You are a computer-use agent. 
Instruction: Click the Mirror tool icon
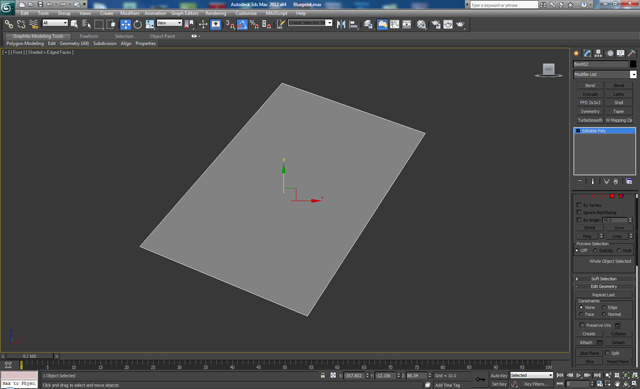[x=341, y=24]
